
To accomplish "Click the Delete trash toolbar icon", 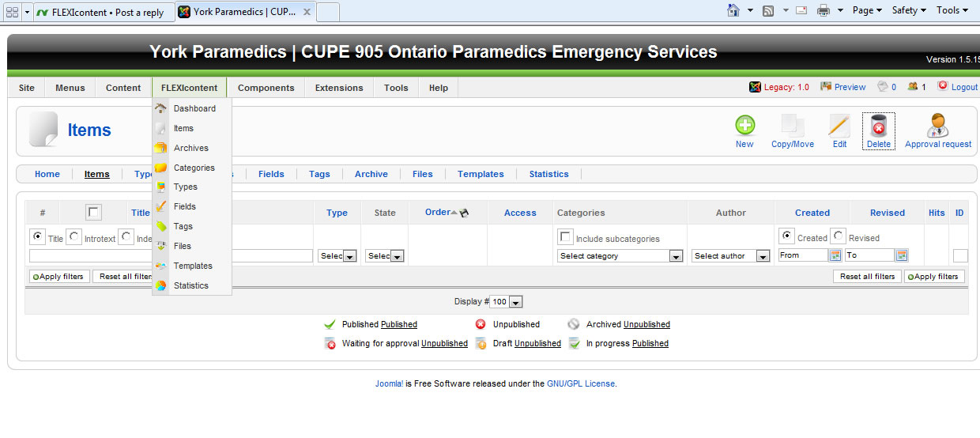I will click(878, 126).
